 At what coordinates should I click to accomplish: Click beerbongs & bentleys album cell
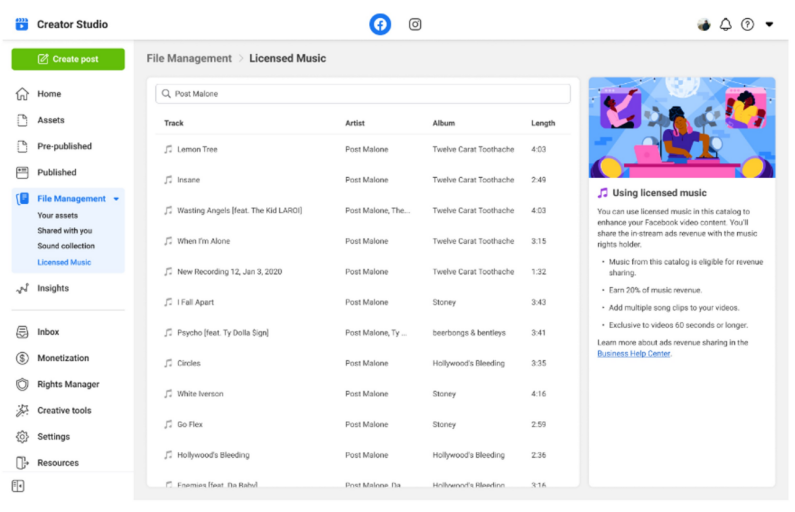pyautogui.click(x=468, y=333)
